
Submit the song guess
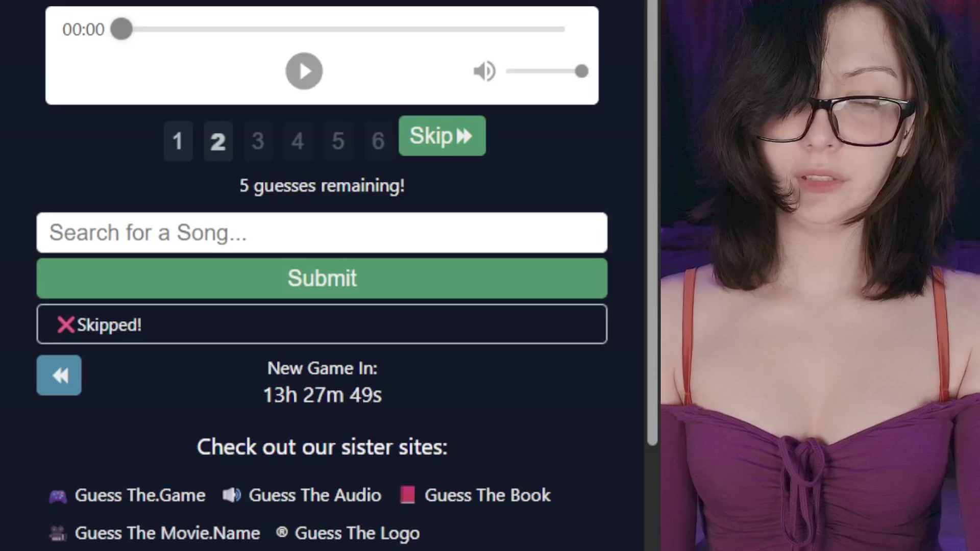click(322, 278)
